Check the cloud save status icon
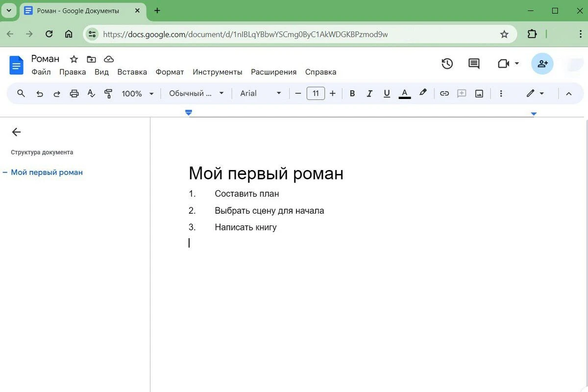The width and height of the screenshot is (588, 392). point(109,59)
